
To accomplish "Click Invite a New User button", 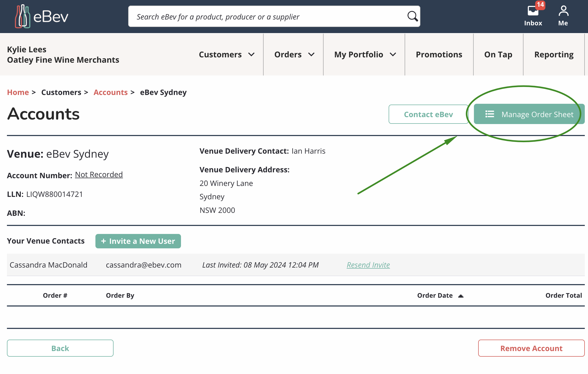I will [138, 241].
